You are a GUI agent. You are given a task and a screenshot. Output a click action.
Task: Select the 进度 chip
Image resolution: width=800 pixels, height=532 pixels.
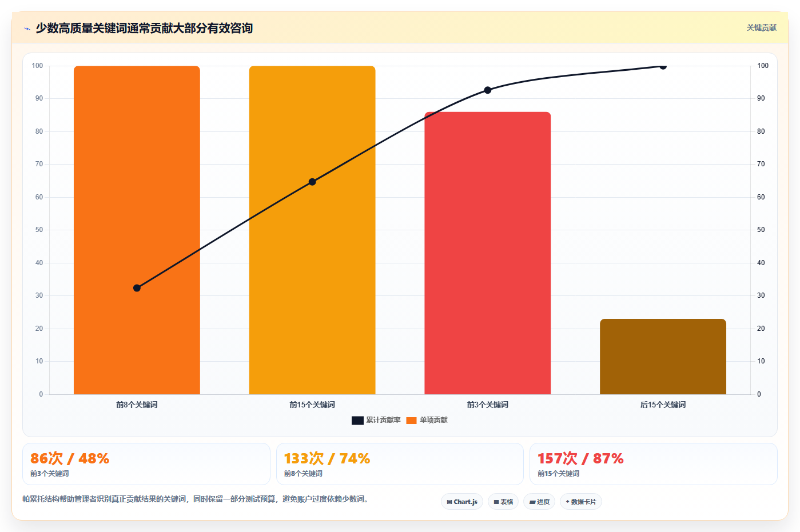(539, 502)
